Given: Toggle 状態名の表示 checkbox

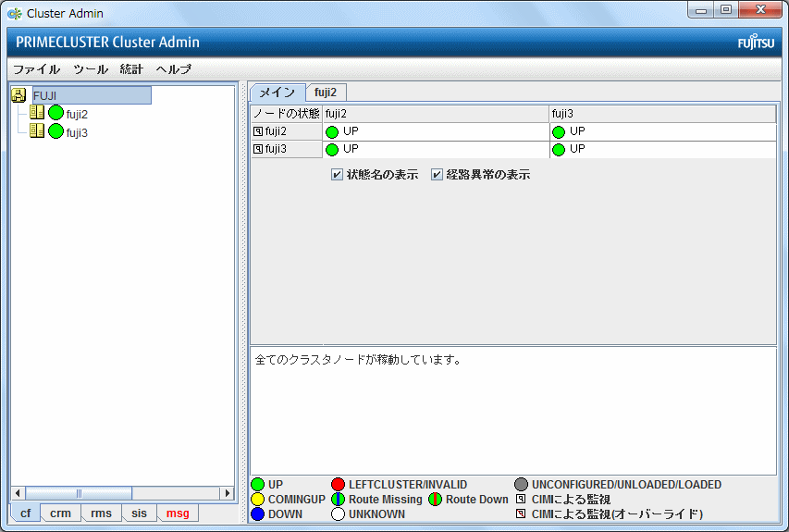Looking at the screenshot, I should pyautogui.click(x=337, y=175).
